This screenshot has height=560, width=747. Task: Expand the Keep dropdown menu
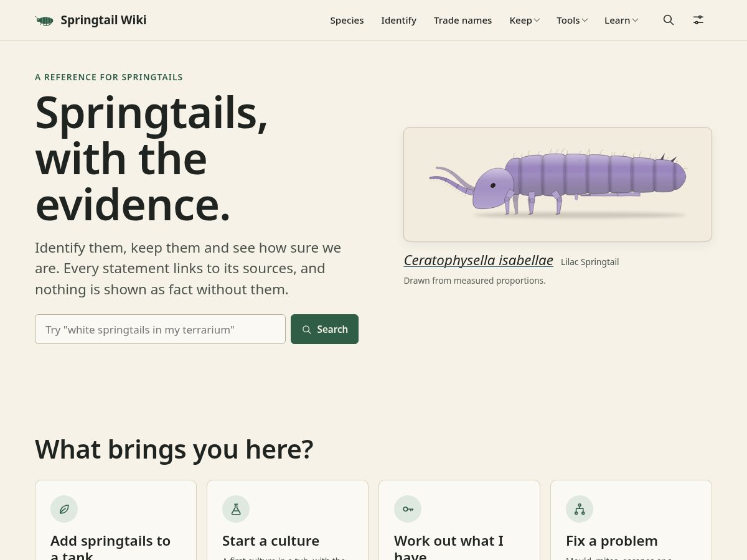(x=524, y=21)
